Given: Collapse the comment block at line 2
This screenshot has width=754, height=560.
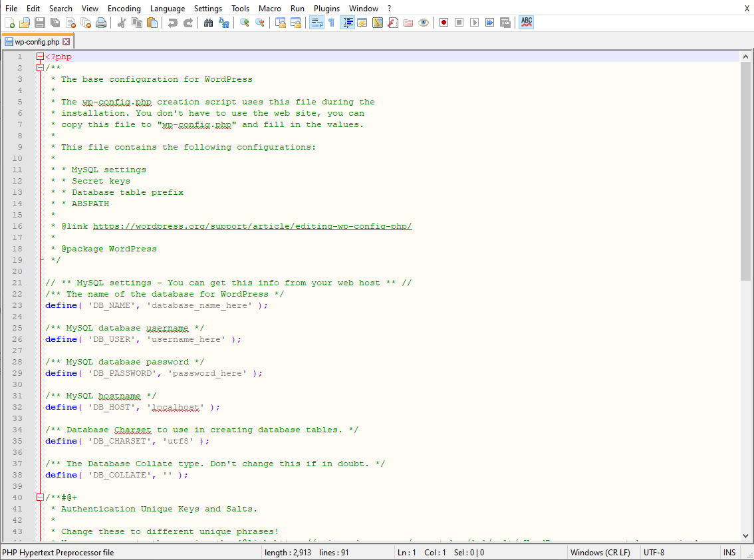Looking at the screenshot, I should 40,67.
